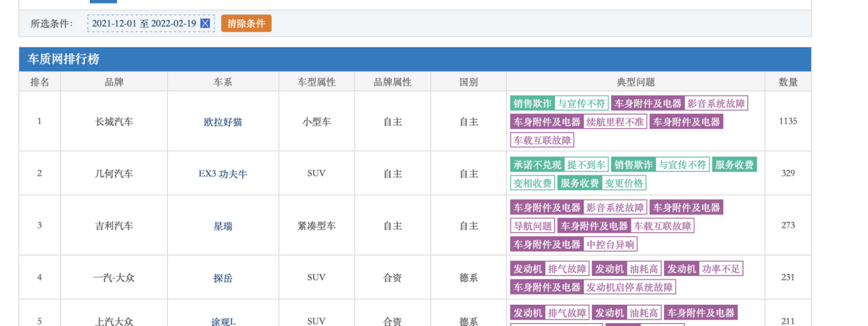Click the 变相收费 tag
The width and height of the screenshot is (868, 326).
(532, 184)
